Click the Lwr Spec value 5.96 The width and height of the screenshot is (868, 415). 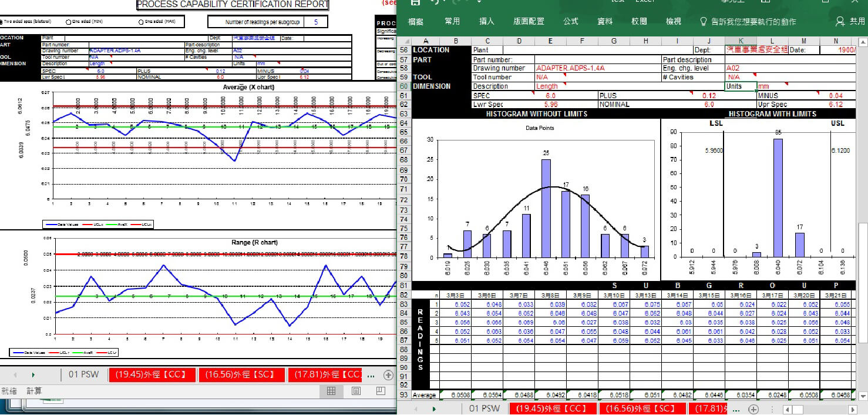point(550,104)
